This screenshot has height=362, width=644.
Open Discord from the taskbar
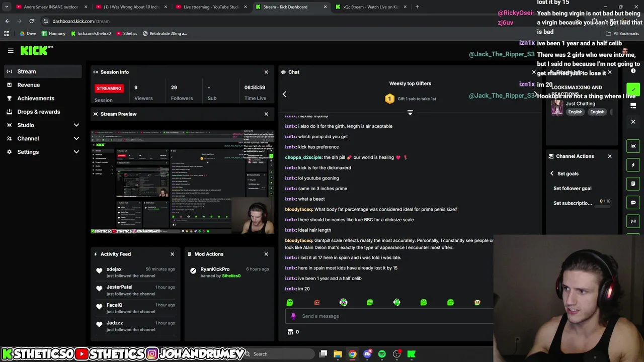click(x=367, y=354)
